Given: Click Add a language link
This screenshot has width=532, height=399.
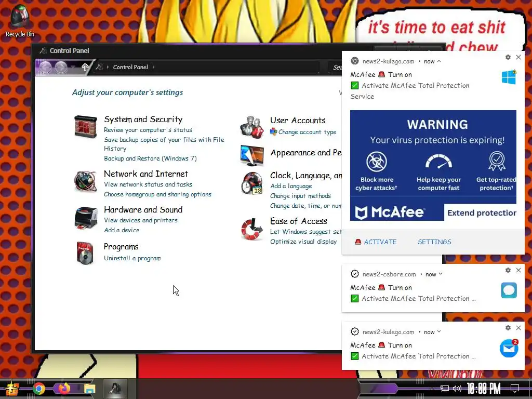Looking at the screenshot, I should pos(291,186).
